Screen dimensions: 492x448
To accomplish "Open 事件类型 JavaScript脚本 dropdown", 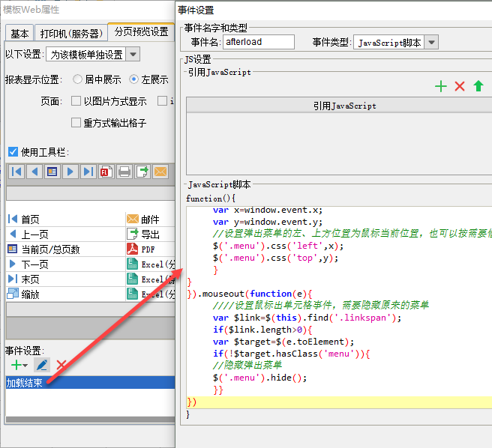I will pos(431,42).
